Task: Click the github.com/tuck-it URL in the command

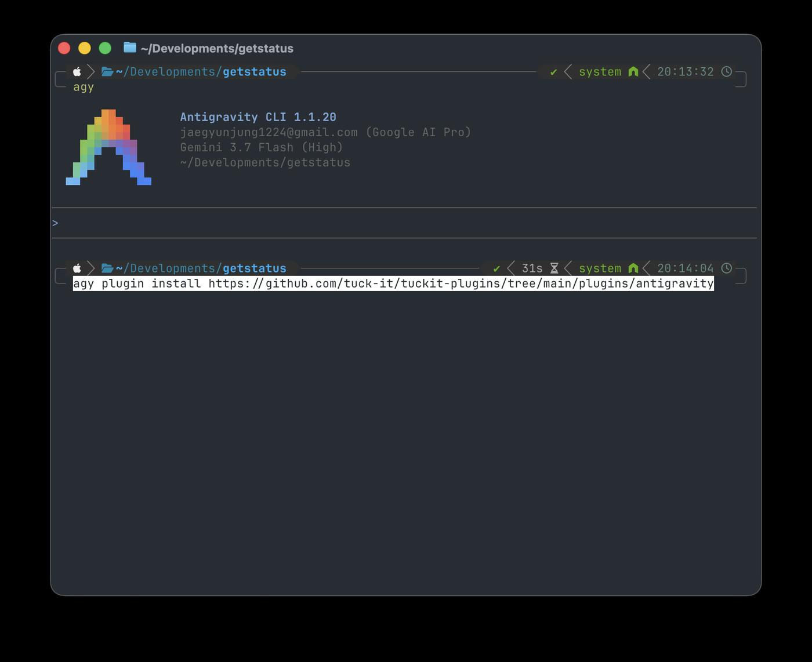Action: pos(461,283)
